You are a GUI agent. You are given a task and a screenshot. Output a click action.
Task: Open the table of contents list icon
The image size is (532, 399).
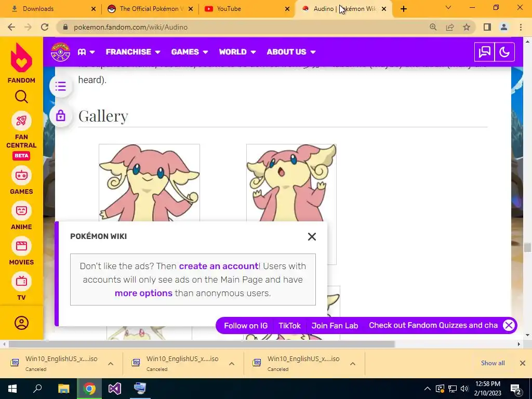point(60,86)
